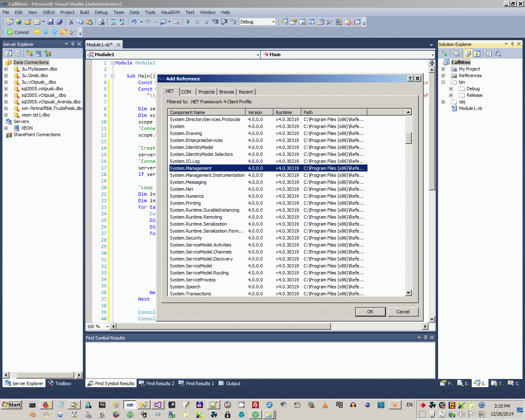525x420 pixels.
Task: Toggle auto-hide pin on Find Symbol Results
Action: [x=425, y=338]
